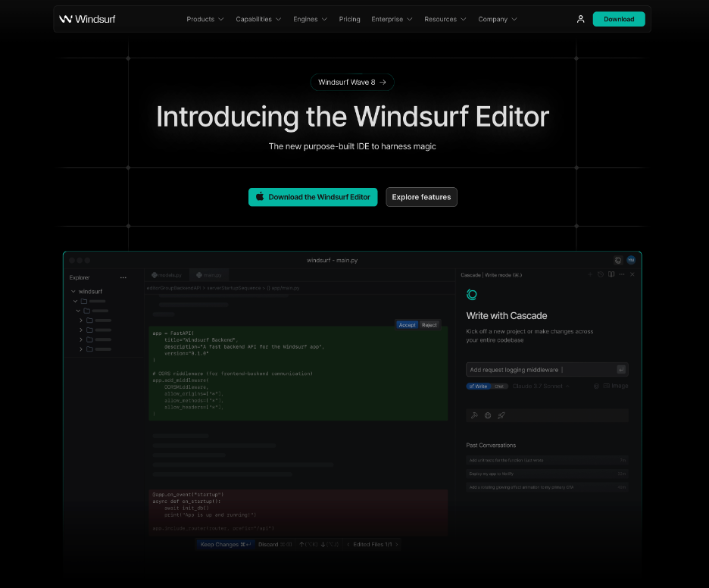Click Python icon on models.py tab
The width and height of the screenshot is (709, 588).
tap(155, 275)
